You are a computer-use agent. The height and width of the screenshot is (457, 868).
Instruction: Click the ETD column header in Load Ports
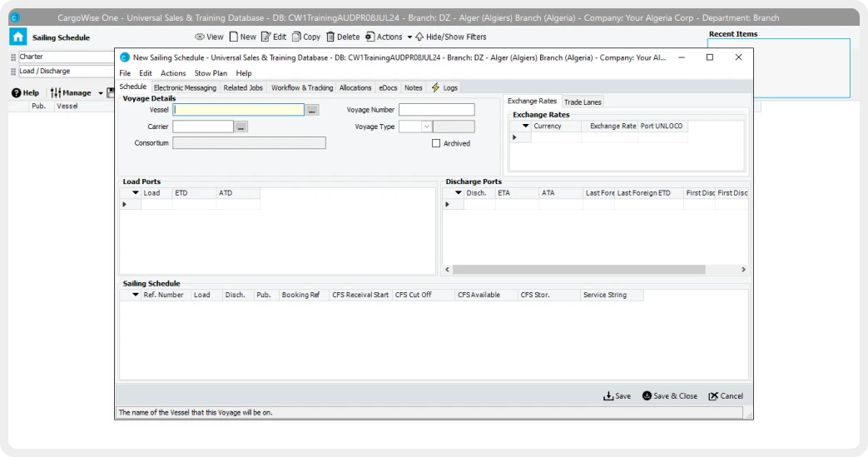(194, 193)
